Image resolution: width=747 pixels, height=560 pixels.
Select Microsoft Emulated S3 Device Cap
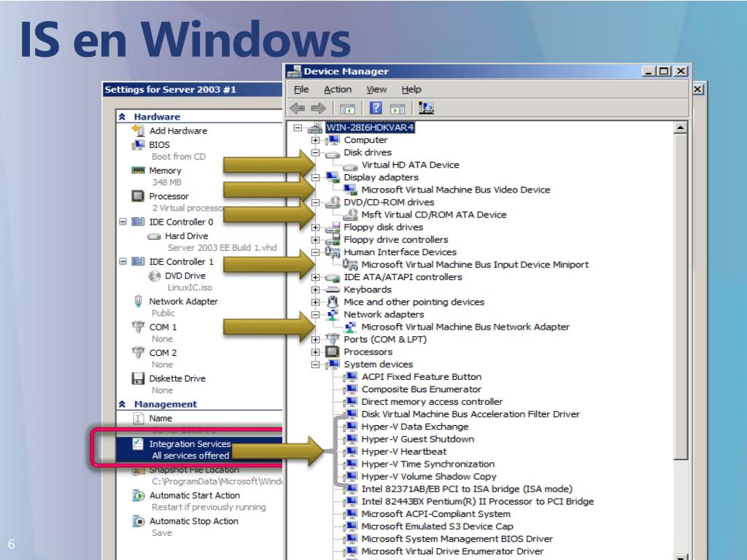[438, 526]
